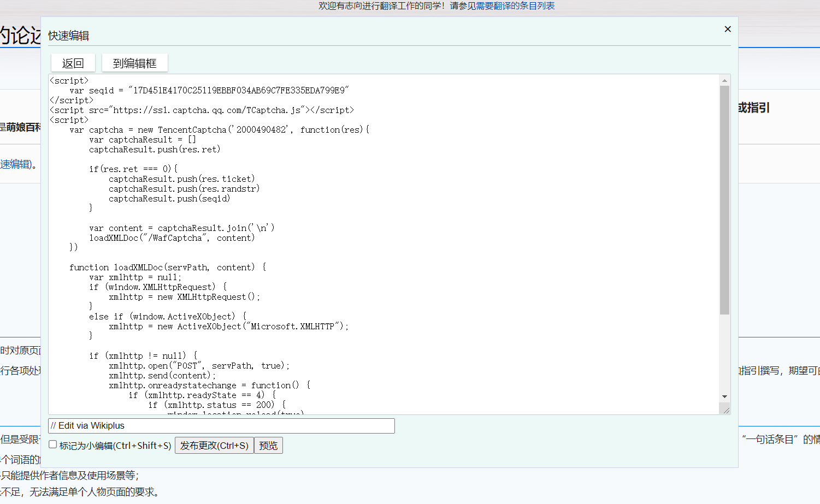Place cursor on the TencentCaptcha code line
820x504 pixels.
(x=219, y=130)
